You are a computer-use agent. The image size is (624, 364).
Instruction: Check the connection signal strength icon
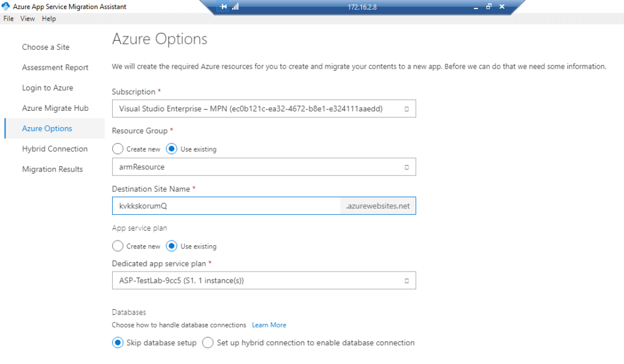point(235,6)
